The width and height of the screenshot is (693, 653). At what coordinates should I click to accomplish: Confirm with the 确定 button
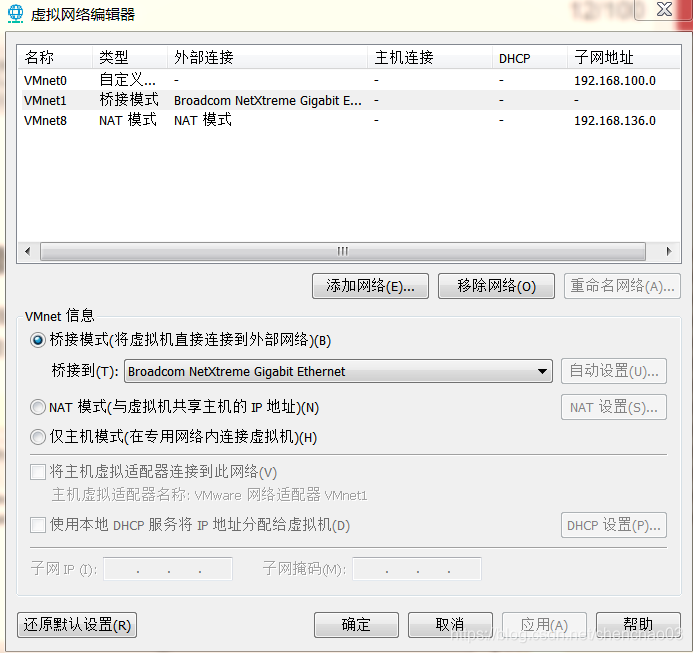pos(356,625)
